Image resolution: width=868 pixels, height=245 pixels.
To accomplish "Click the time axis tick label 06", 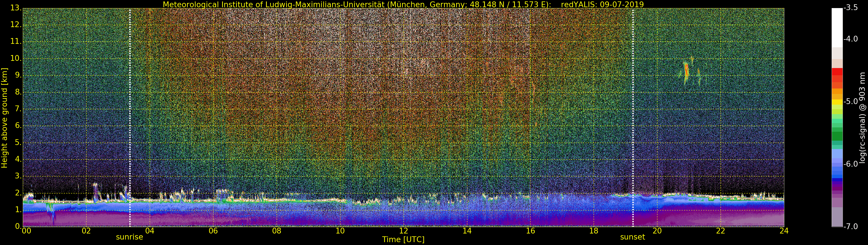I will [213, 231].
